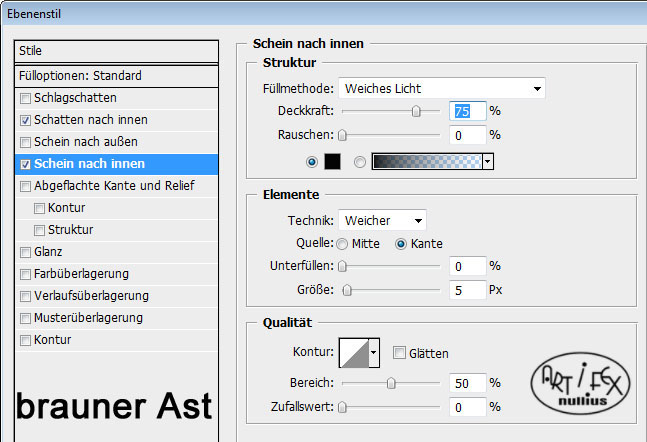Open the Stile panel entry
This screenshot has height=442, width=647.
pos(116,51)
